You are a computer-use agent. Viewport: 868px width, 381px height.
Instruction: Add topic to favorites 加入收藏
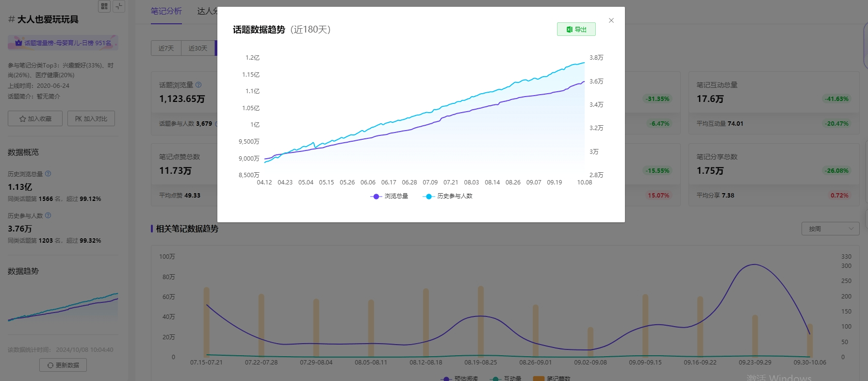35,118
